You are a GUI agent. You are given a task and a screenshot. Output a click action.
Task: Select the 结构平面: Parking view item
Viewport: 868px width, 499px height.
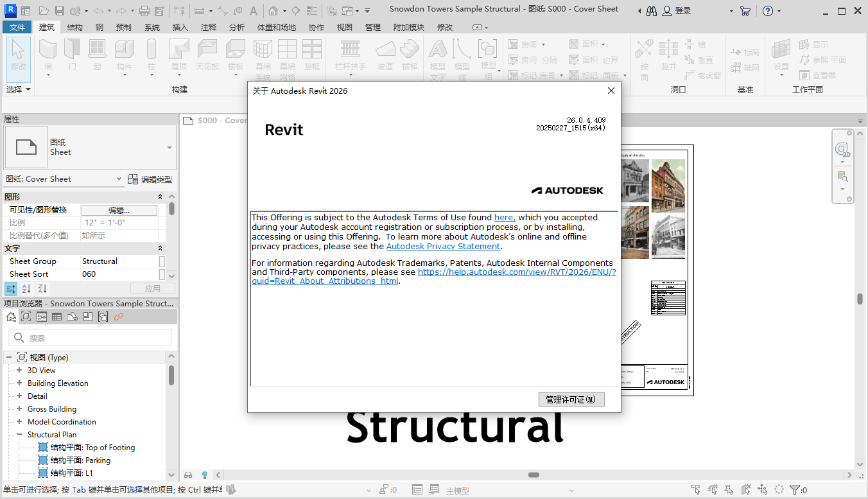[80, 460]
